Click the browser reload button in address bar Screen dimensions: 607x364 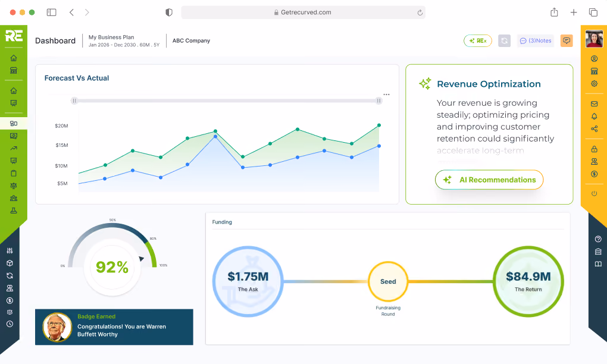tap(420, 12)
